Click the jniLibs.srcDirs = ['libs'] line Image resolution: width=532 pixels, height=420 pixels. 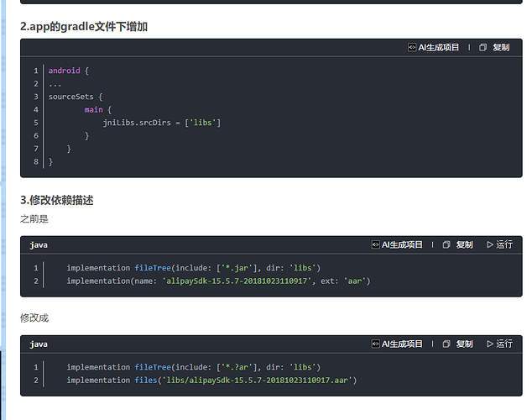(x=162, y=123)
